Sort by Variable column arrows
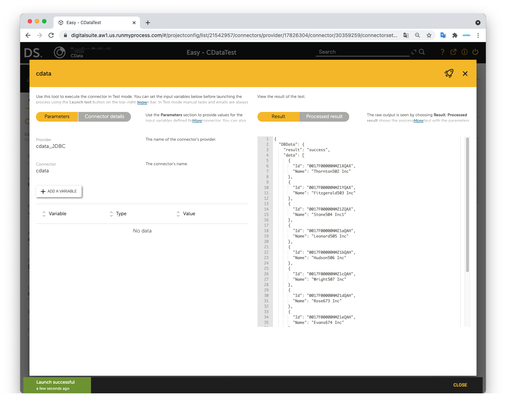This screenshot has width=506, height=420. pos(44,214)
